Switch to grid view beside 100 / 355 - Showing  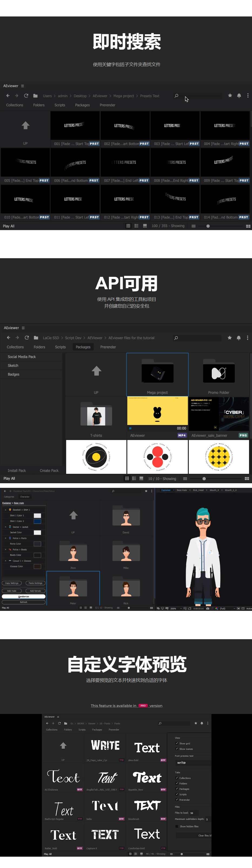pos(128,226)
